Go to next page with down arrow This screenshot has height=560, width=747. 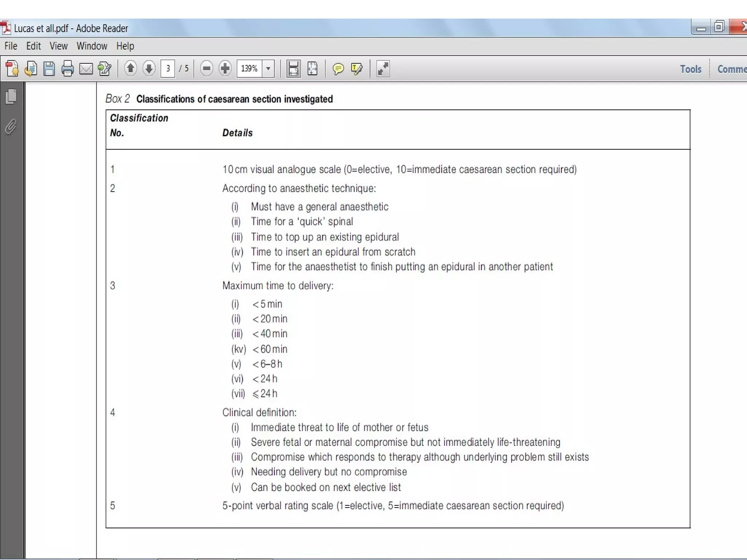(149, 69)
